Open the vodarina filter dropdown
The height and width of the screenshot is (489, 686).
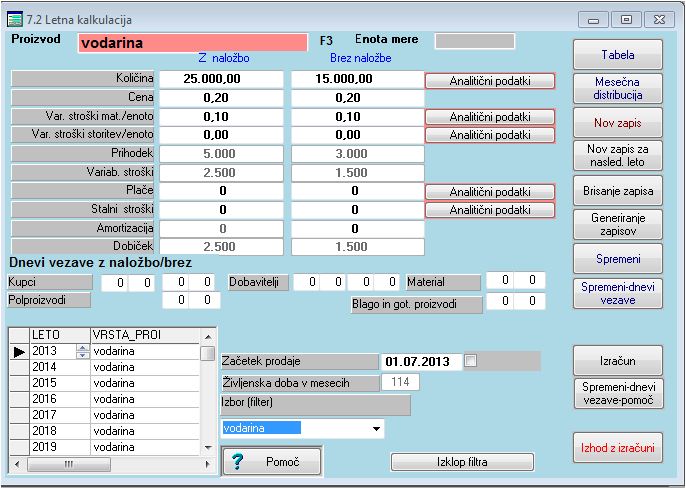(x=377, y=428)
